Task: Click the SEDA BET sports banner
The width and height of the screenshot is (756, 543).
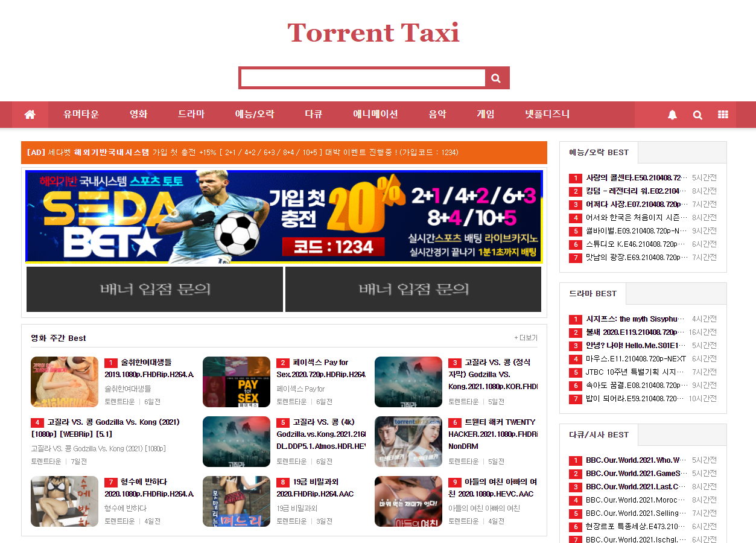Action: click(284, 217)
